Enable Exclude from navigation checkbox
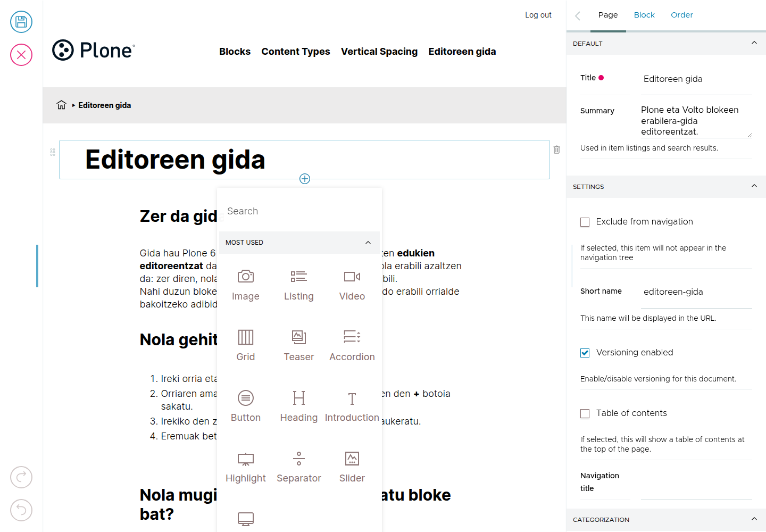This screenshot has width=766, height=532. coord(585,222)
